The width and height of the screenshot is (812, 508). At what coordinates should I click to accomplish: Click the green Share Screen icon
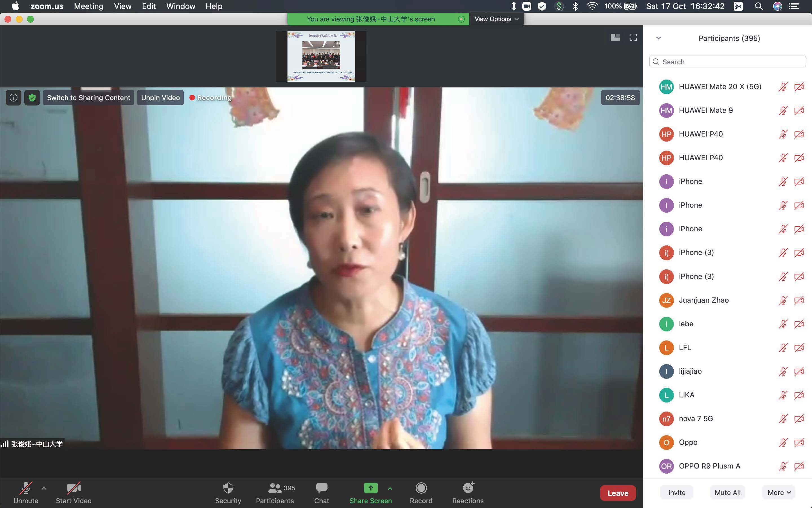(370, 488)
